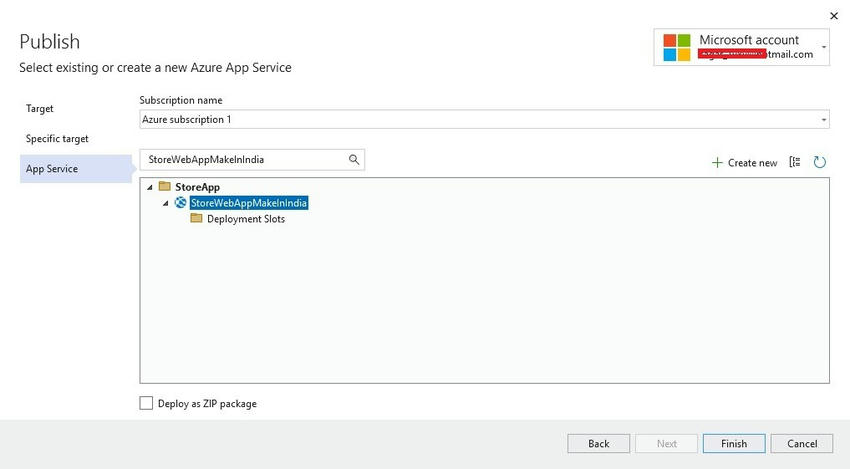The image size is (850, 469).
Task: Go to the Specific target step
Action: (x=57, y=139)
